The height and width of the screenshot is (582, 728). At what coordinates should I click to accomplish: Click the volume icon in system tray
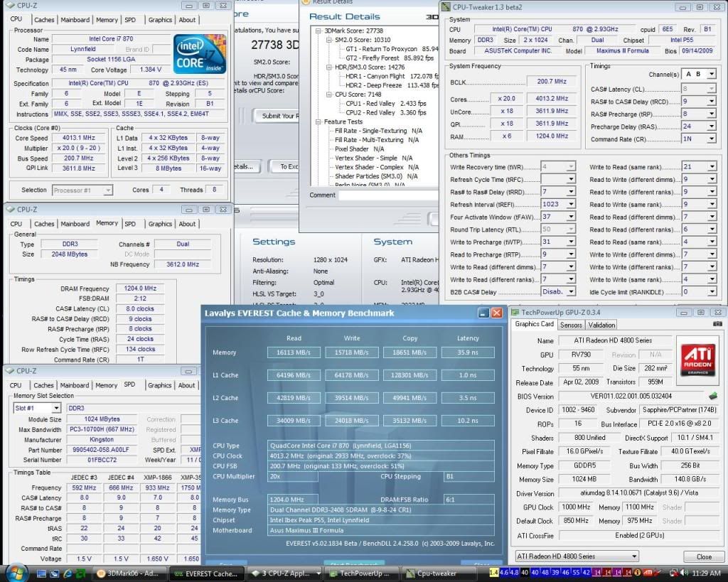685,573
